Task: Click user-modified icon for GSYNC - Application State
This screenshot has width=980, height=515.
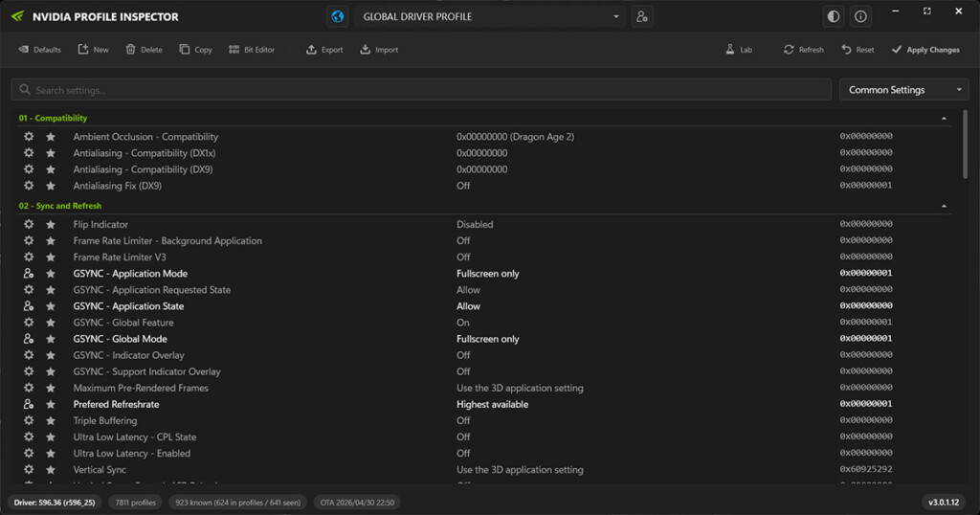Action: pos(29,306)
